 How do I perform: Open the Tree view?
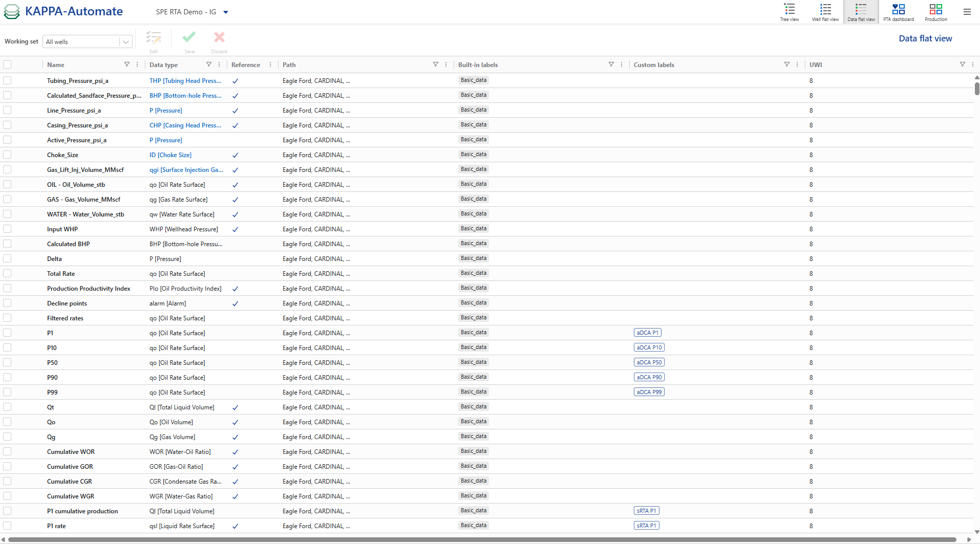pyautogui.click(x=789, y=10)
